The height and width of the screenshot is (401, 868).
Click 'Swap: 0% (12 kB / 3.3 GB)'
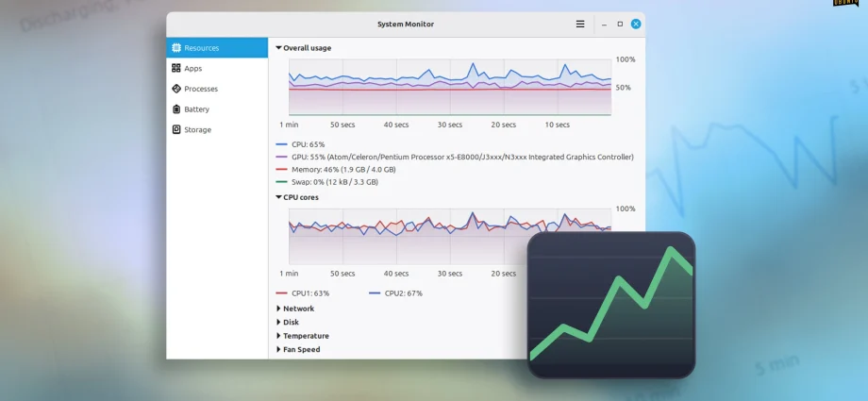[x=335, y=182]
